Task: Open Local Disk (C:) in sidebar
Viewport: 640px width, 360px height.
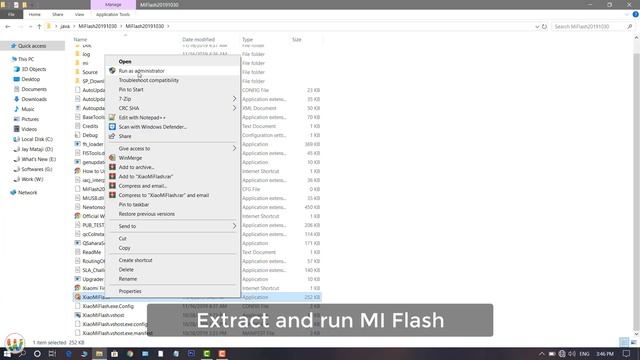Action: click(37, 139)
